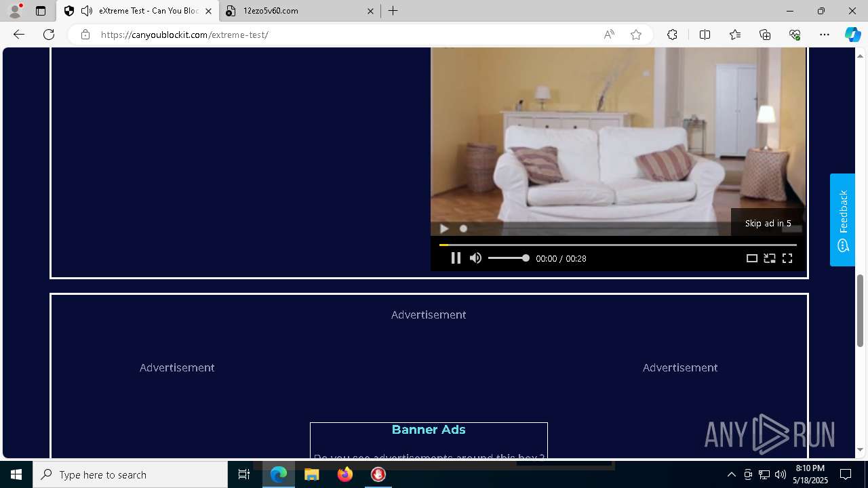Click the right Advertisement label
This screenshot has width=868, height=488.
coord(680,367)
